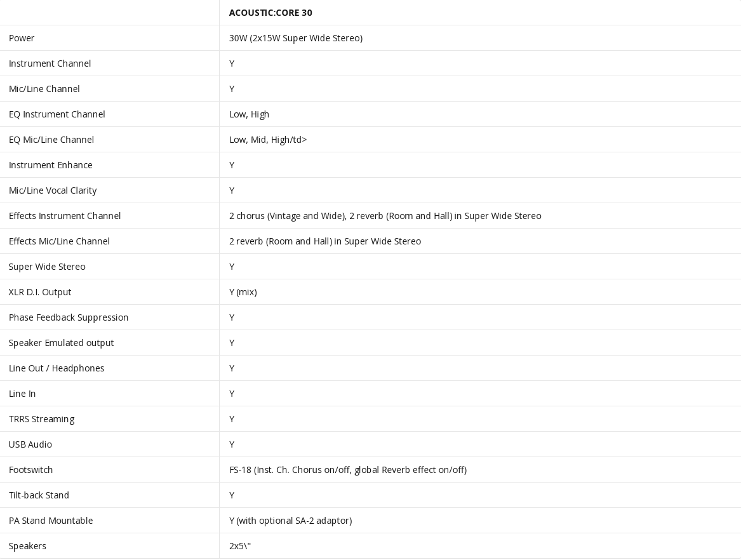Select the Power row label
This screenshot has height=560, width=741.
22,38
